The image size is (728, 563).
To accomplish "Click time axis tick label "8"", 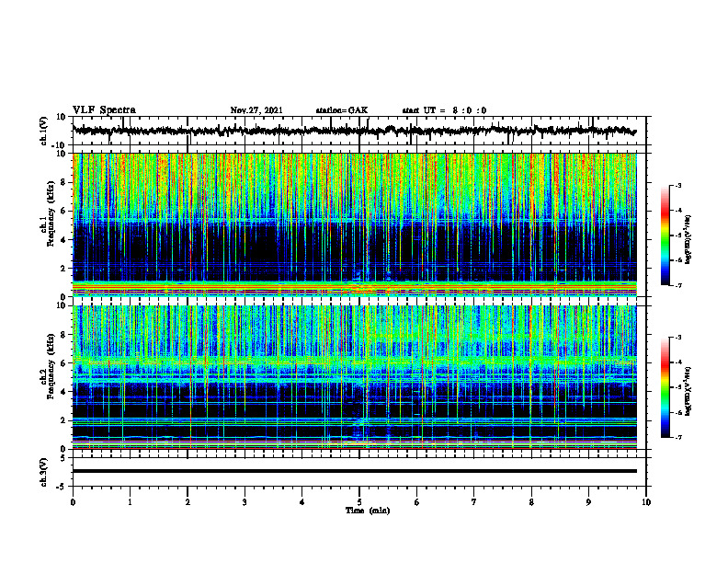I will (x=531, y=502).
